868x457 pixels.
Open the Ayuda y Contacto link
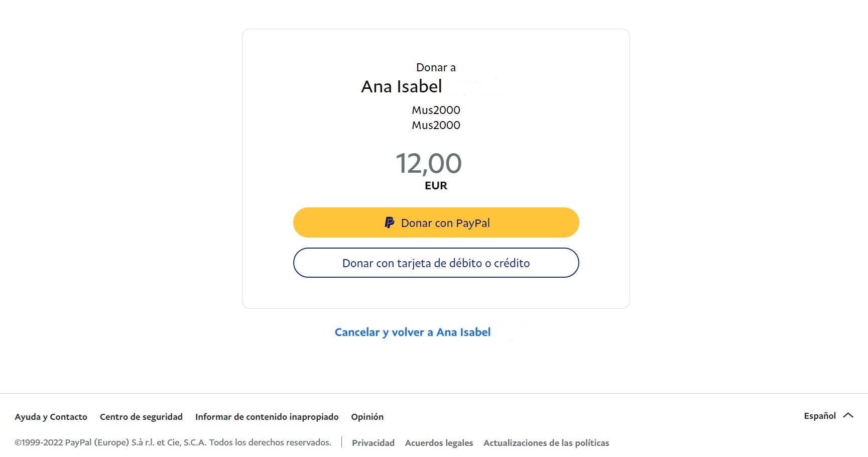pos(51,417)
